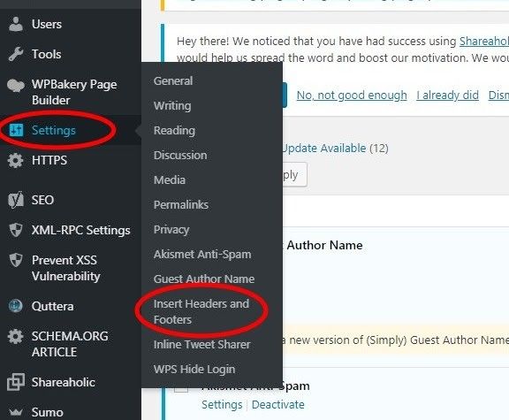Click the XML-RPC Settings shield icon
This screenshot has height=420, width=509.
[16, 230]
